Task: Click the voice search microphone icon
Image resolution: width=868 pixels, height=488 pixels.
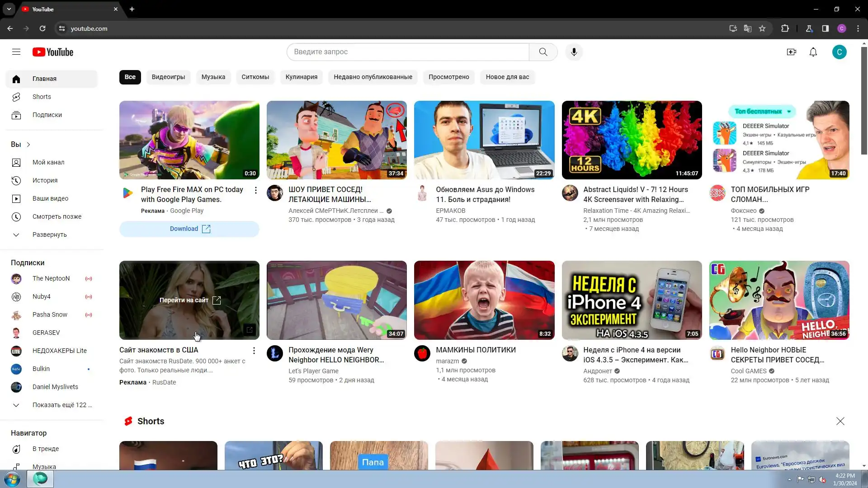Action: point(574,52)
